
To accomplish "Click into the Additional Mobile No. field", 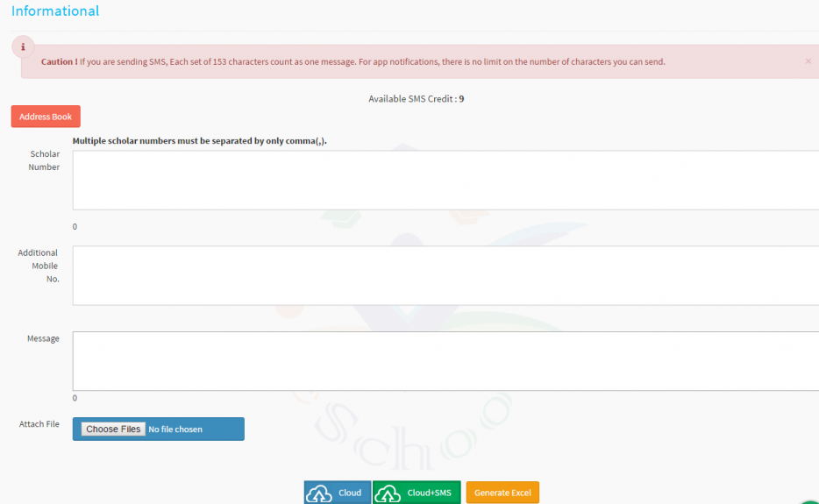I will pyautogui.click(x=445, y=275).
